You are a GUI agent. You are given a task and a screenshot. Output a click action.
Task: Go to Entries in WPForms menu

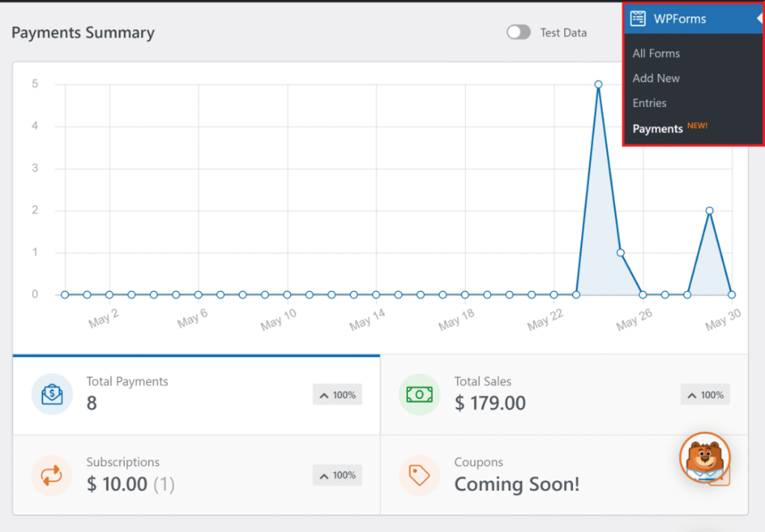point(649,103)
